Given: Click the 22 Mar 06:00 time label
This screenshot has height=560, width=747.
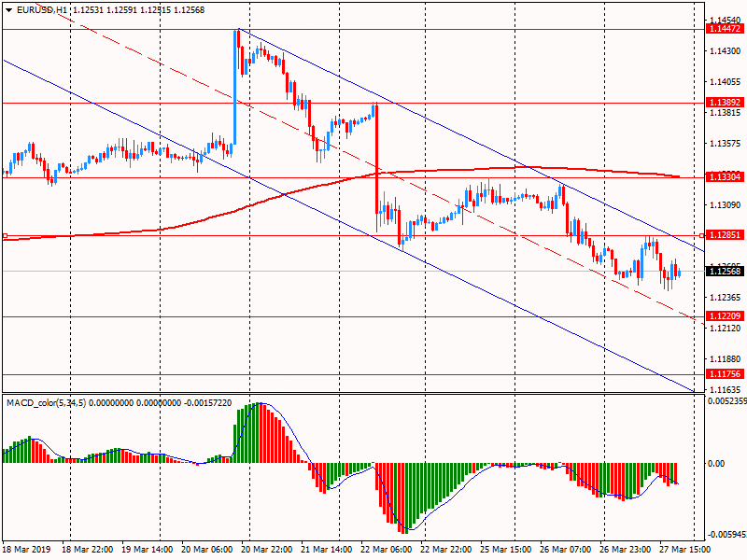Looking at the screenshot, I should tap(387, 550).
